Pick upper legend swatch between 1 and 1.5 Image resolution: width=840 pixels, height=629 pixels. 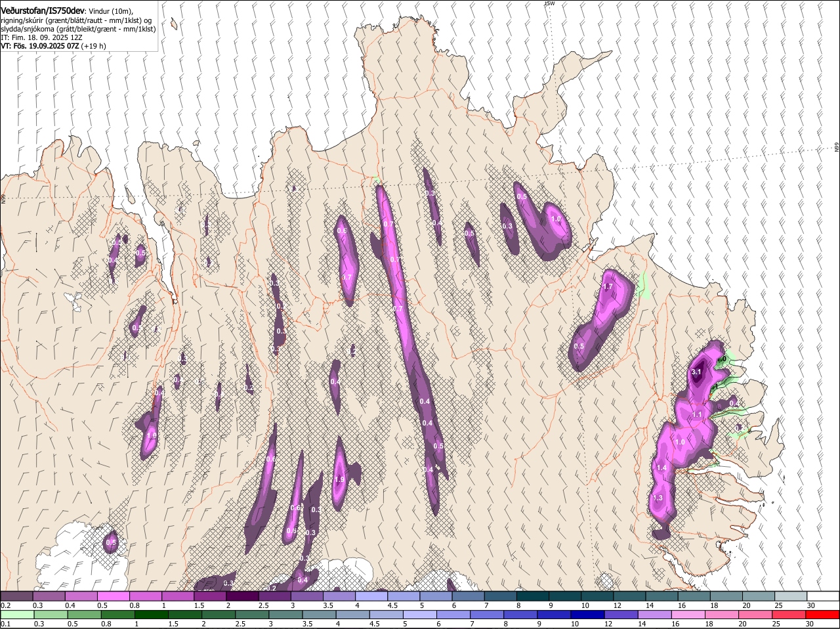[178, 596]
